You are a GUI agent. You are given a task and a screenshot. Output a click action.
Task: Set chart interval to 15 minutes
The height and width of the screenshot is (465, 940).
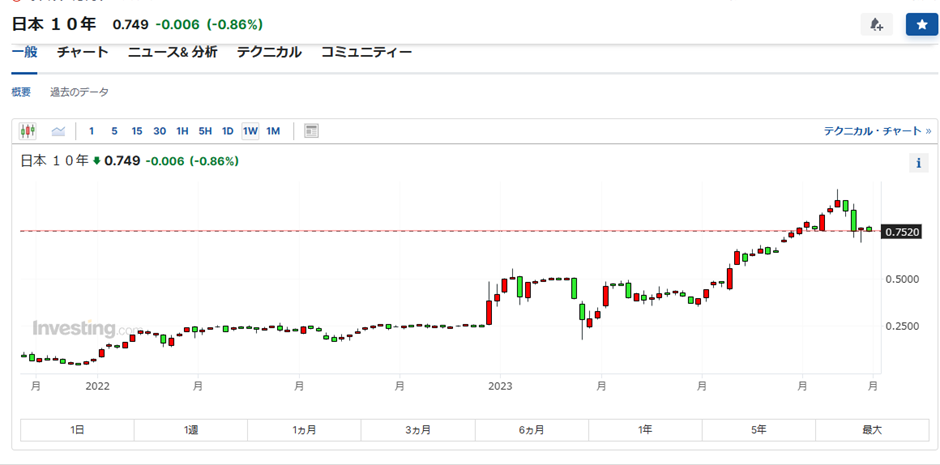pos(137,131)
